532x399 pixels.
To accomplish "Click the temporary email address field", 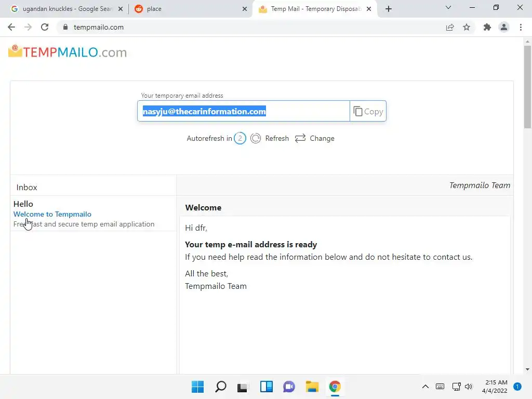I will (244, 111).
